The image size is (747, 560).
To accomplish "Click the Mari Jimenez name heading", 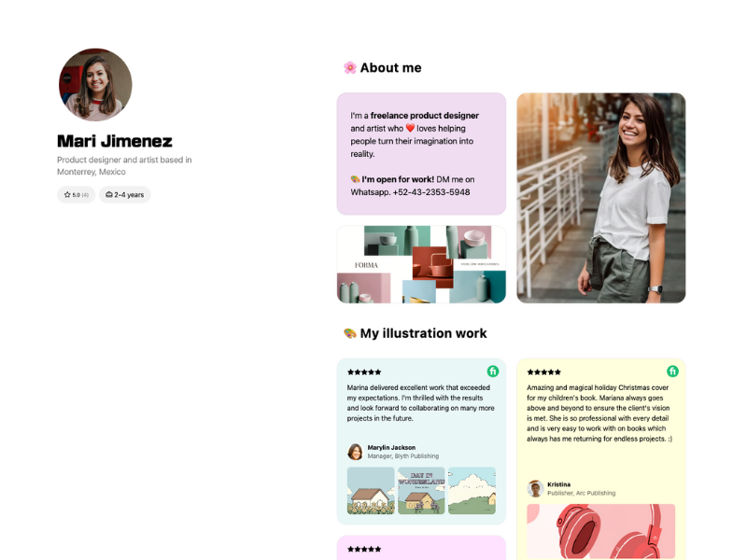I will (x=115, y=141).
